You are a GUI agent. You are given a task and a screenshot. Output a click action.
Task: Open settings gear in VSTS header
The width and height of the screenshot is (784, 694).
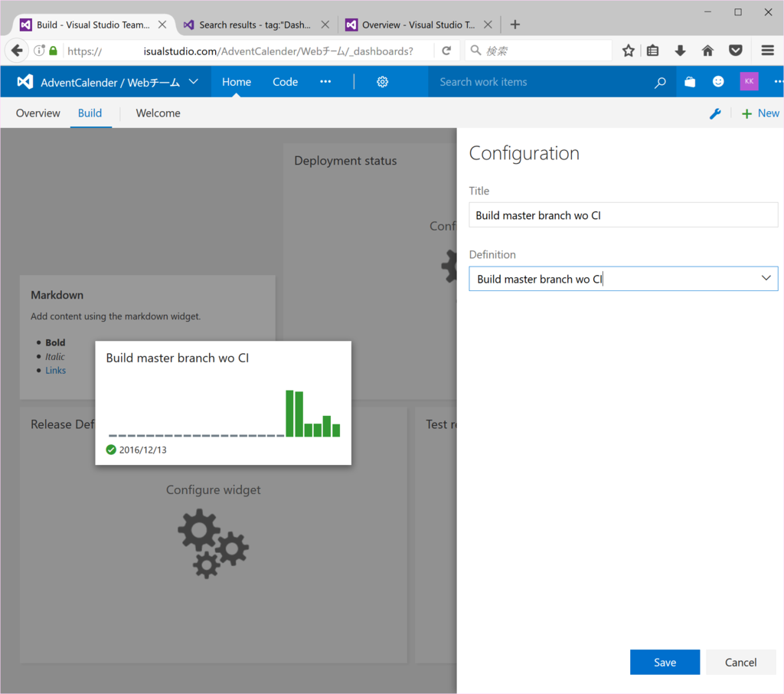pyautogui.click(x=383, y=81)
